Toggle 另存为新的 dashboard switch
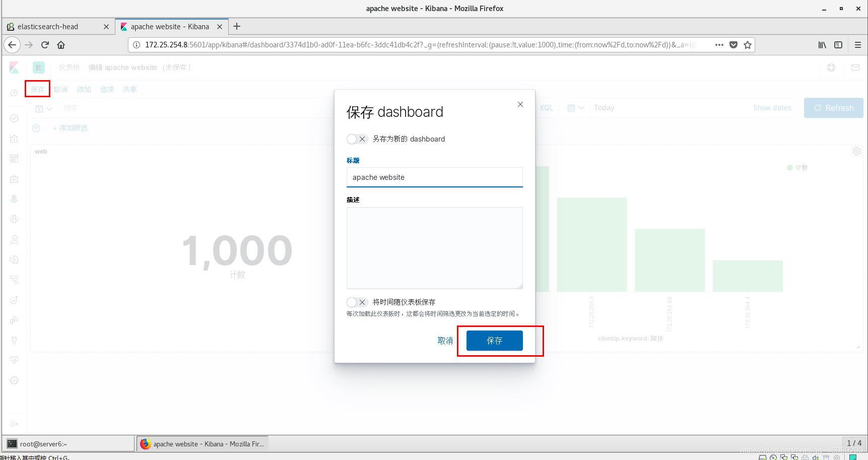 coord(357,139)
